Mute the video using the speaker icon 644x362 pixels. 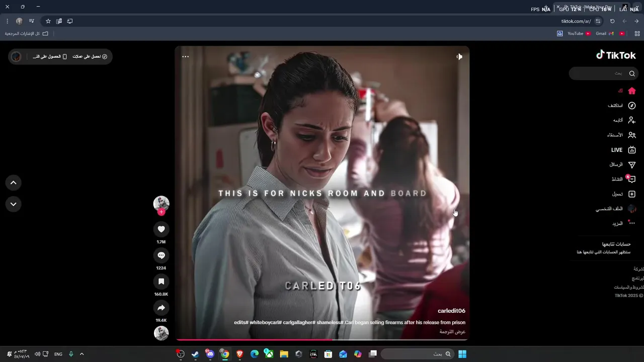point(459,57)
